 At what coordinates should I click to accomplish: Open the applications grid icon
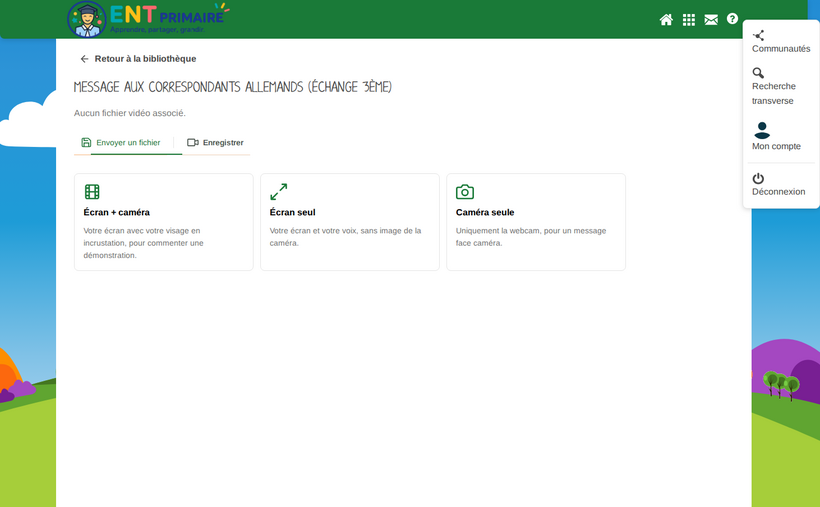pyautogui.click(x=689, y=20)
